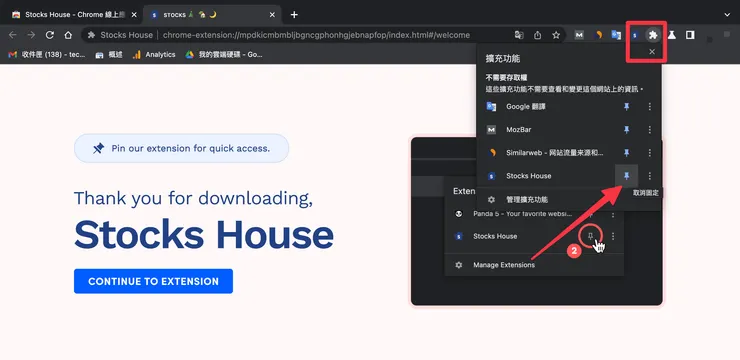Unpin Google 翻譯 extension
The height and width of the screenshot is (360, 740).
627,107
